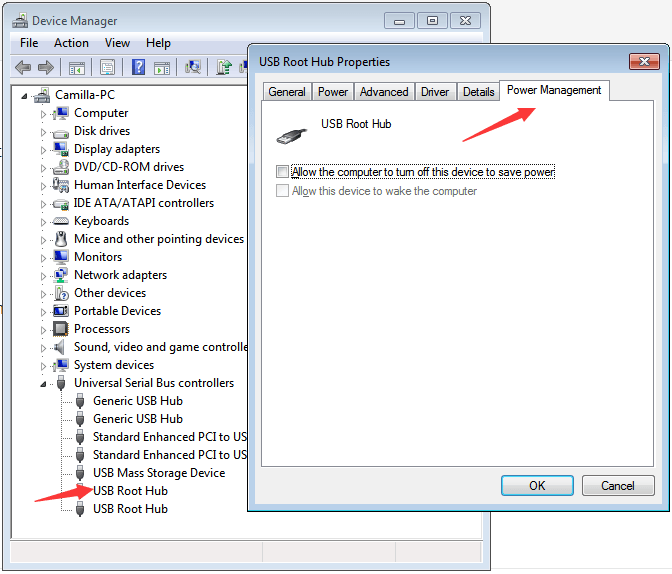The image size is (672, 574).
Task: Collapse Universal Serial Bus controllers node
Action: tap(43, 385)
